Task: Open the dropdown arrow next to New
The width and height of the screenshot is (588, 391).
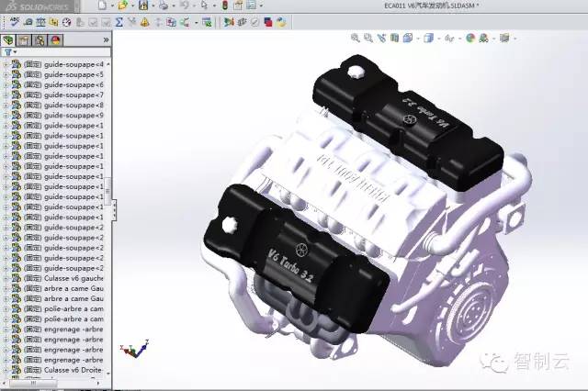Action: click(112, 6)
